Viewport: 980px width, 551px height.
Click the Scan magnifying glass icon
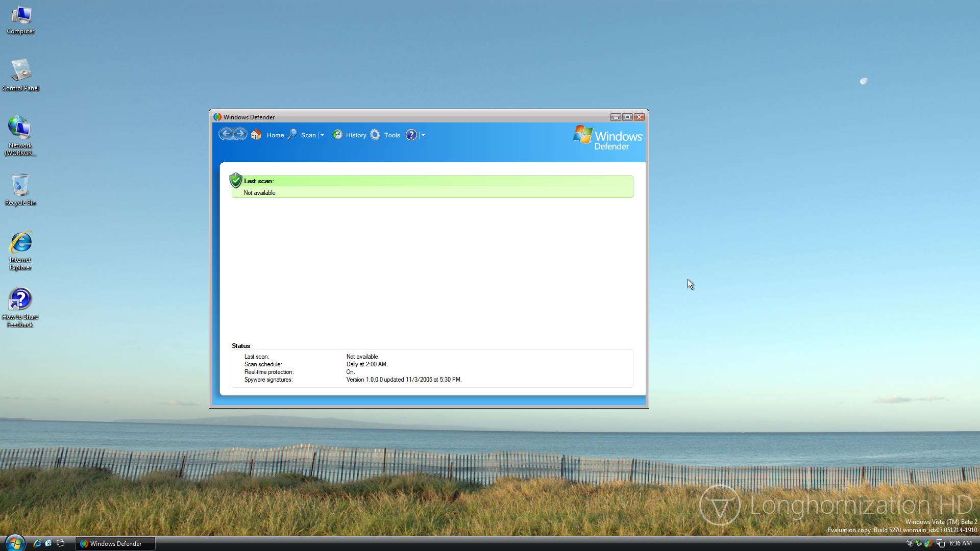coord(292,135)
